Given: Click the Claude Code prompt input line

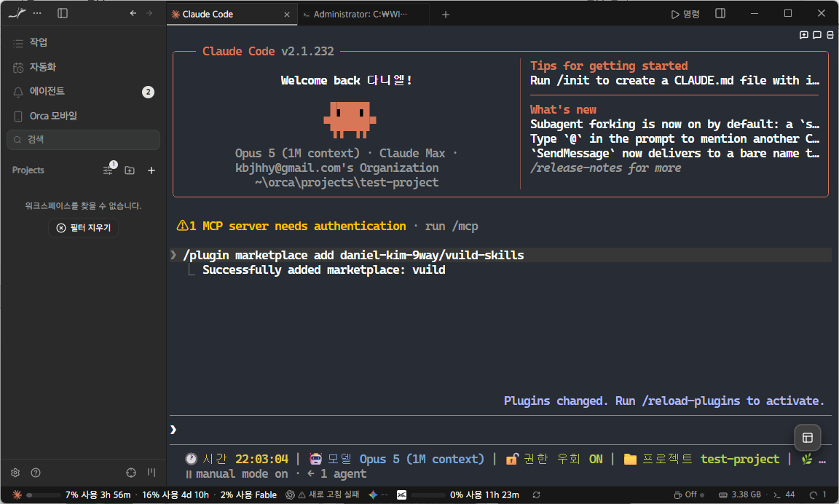Looking at the screenshot, I should coord(500,430).
